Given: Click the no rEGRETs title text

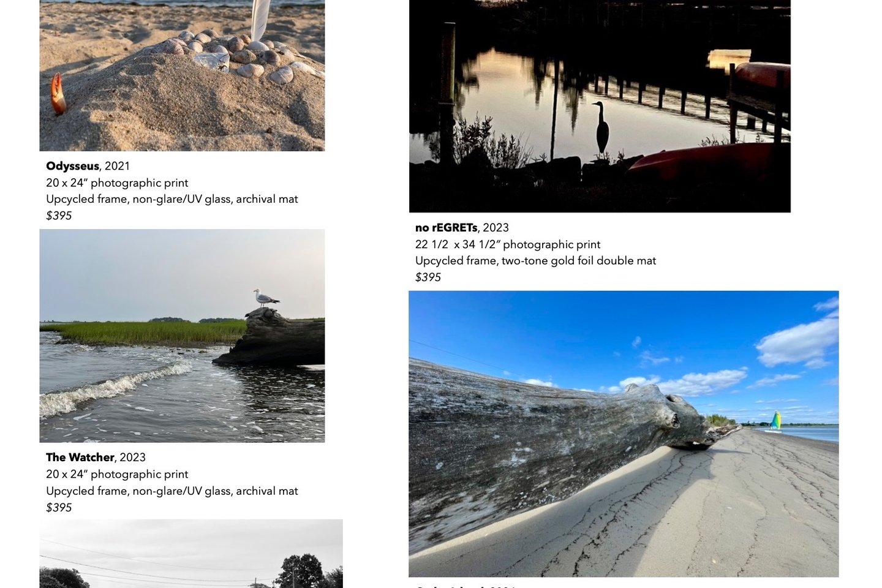Looking at the screenshot, I should tap(446, 228).
